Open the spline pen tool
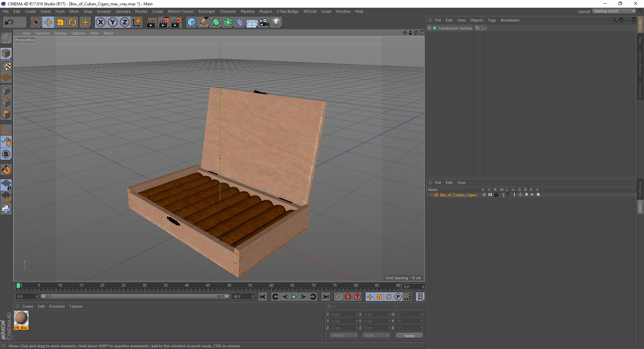Image resolution: width=644 pixels, height=349 pixels. tap(204, 22)
